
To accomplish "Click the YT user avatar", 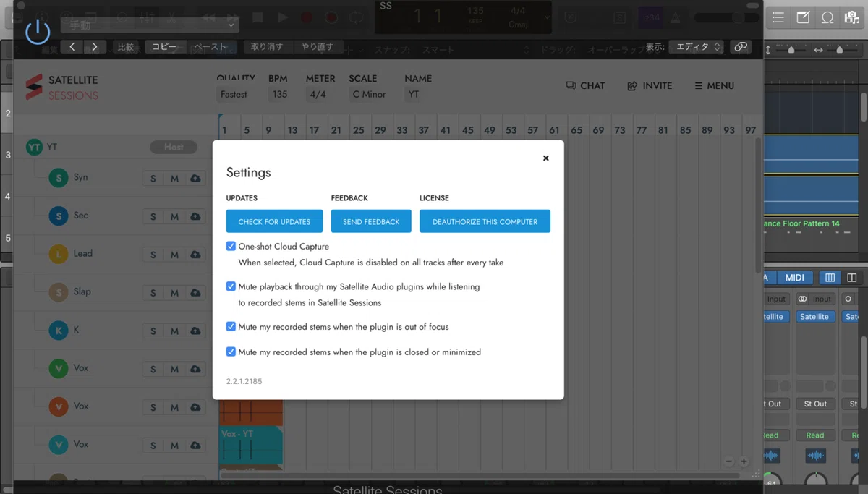I will click(x=34, y=148).
